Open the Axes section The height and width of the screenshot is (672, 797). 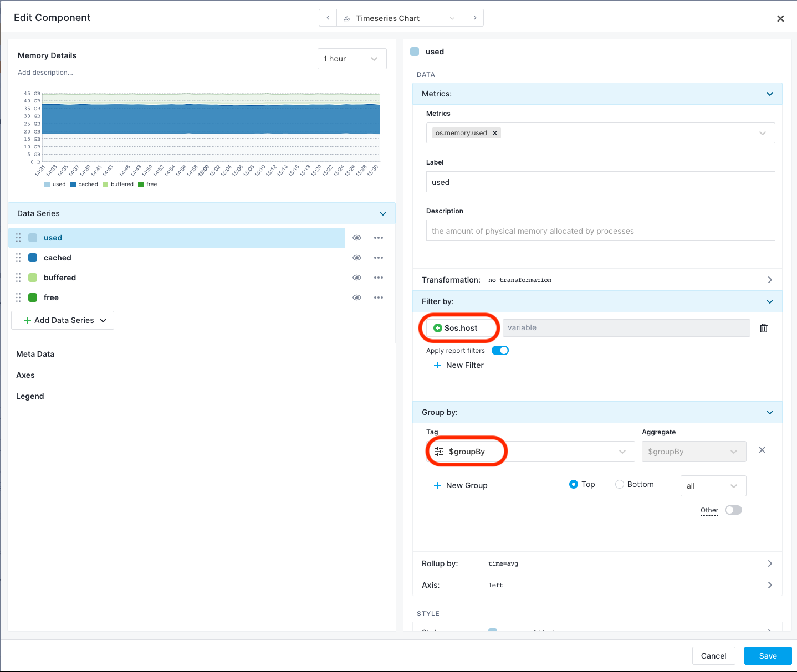25,375
